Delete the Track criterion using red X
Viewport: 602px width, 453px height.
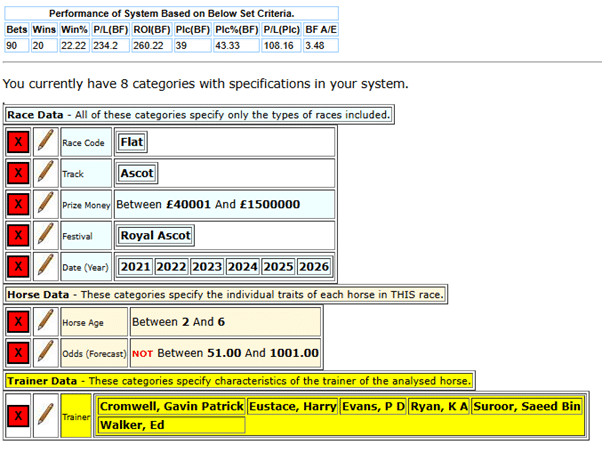(x=18, y=174)
